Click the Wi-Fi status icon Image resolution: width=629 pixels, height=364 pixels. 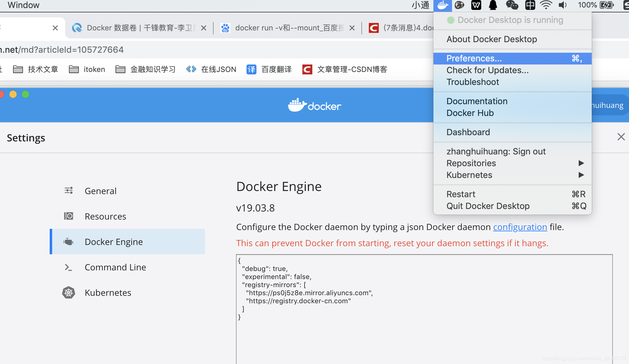click(x=545, y=5)
